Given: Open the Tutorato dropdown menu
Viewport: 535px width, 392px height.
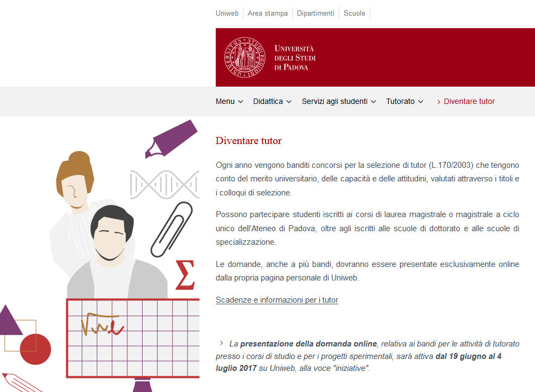Looking at the screenshot, I should pos(404,101).
